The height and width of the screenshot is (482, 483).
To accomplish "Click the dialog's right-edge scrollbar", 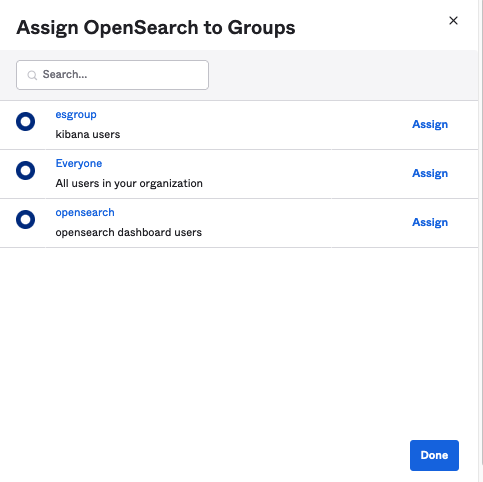I will (x=480, y=233).
